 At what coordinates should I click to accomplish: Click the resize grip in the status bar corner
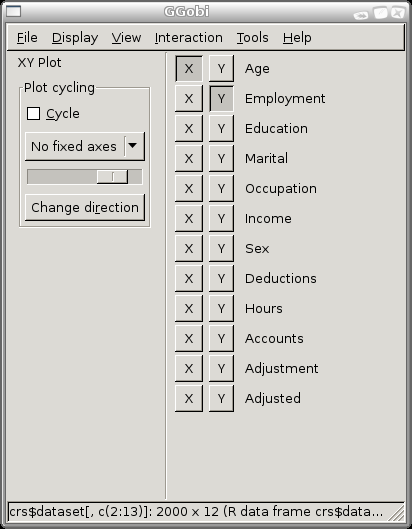pos(397,512)
